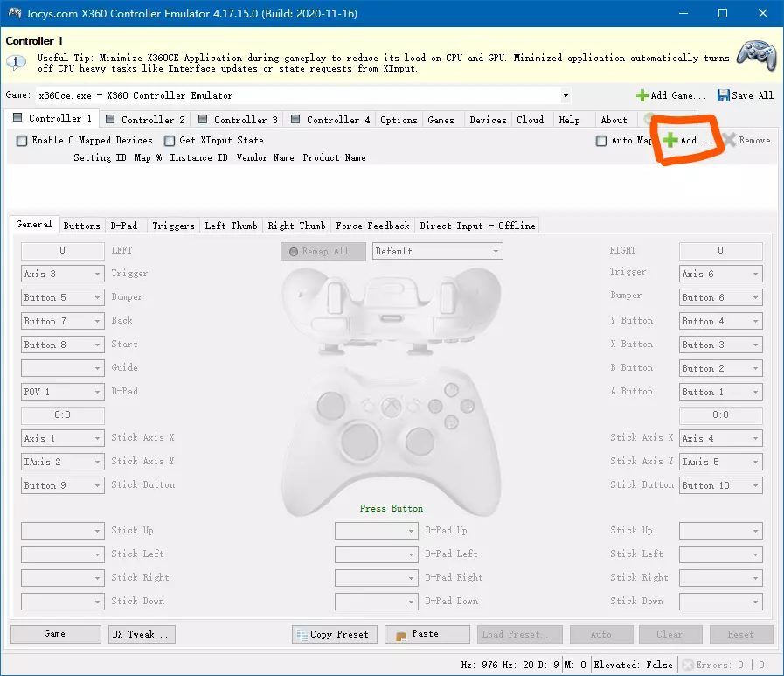Screen dimensions: 784x676
Task: Click the Game button at bottom left
Action: [55, 634]
